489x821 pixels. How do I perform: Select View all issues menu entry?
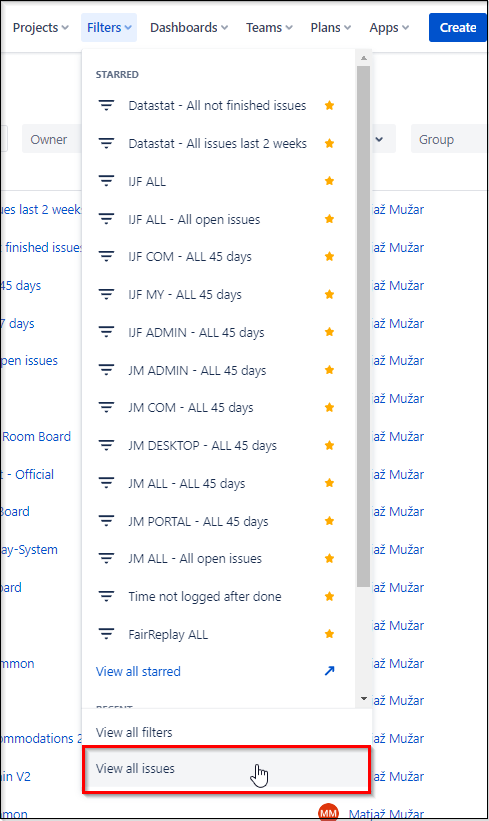(x=226, y=769)
